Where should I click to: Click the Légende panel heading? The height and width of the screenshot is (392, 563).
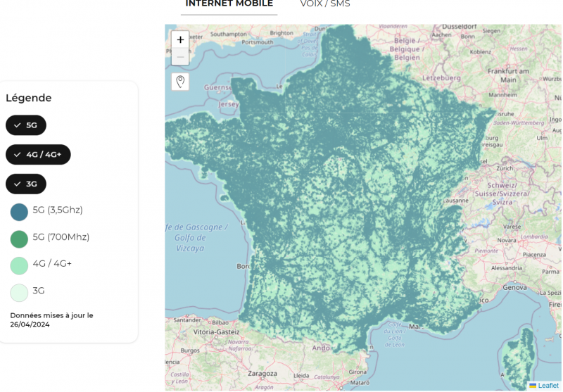pyautogui.click(x=29, y=98)
